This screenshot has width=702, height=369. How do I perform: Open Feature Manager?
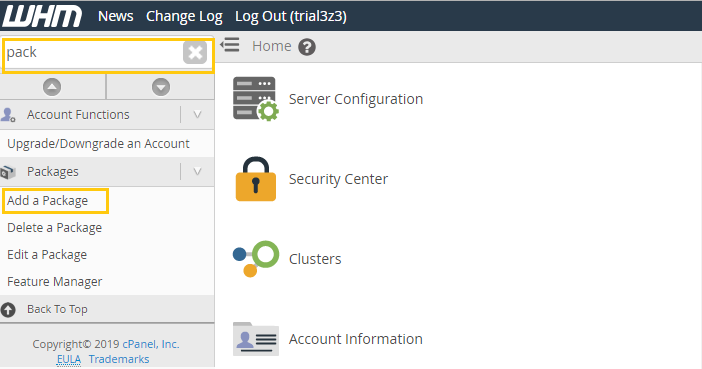coord(55,282)
